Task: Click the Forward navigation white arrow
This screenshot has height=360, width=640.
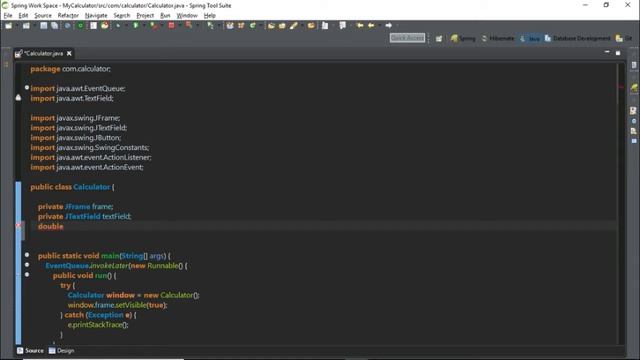Action: point(389,26)
